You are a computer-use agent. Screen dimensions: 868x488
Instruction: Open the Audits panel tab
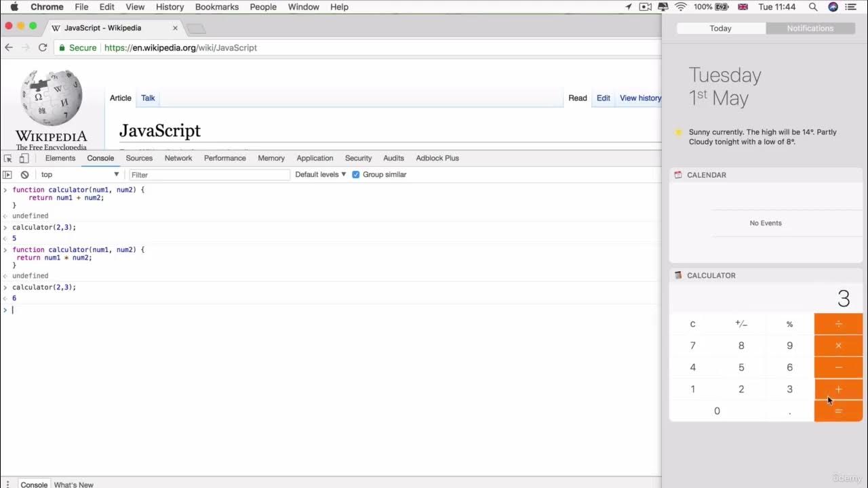pos(393,158)
